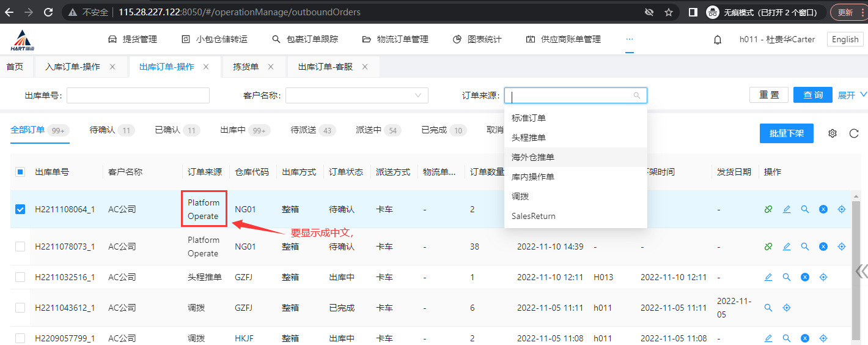Click the link icon for order H2211108064_1
The width and height of the screenshot is (868, 345).
(768, 209)
